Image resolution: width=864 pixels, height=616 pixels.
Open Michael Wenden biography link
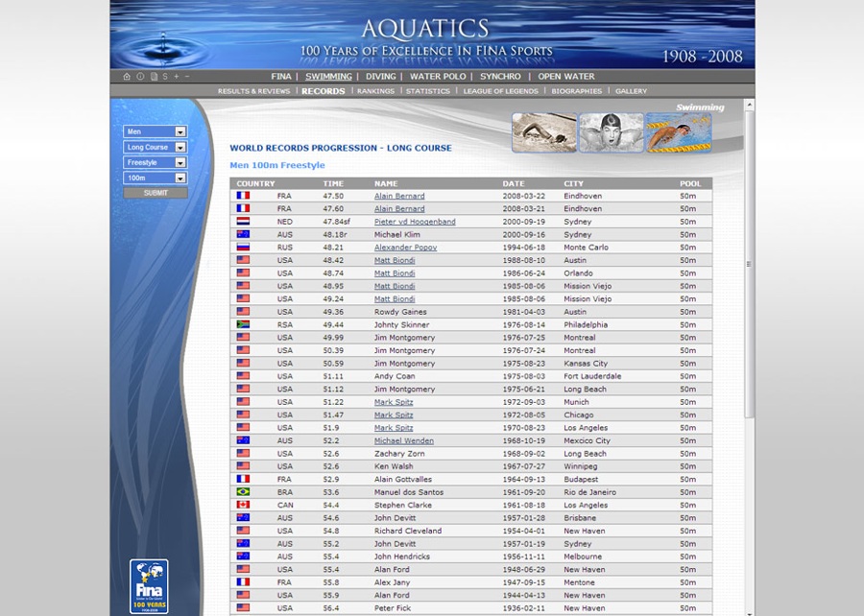(404, 440)
